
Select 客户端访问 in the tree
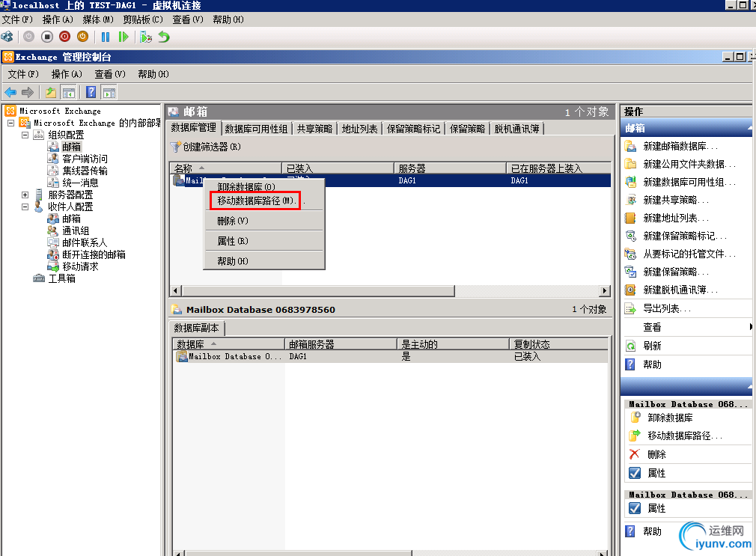(x=85, y=159)
